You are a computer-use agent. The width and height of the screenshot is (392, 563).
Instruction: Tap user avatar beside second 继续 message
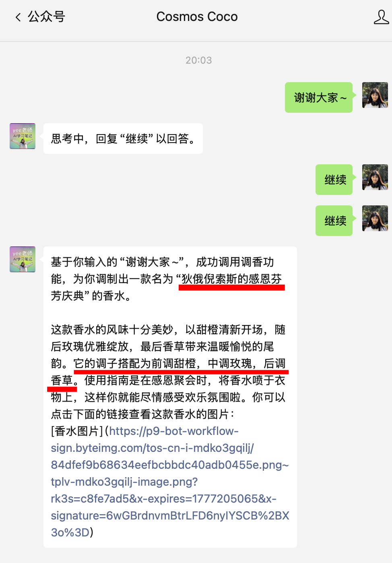tap(375, 218)
